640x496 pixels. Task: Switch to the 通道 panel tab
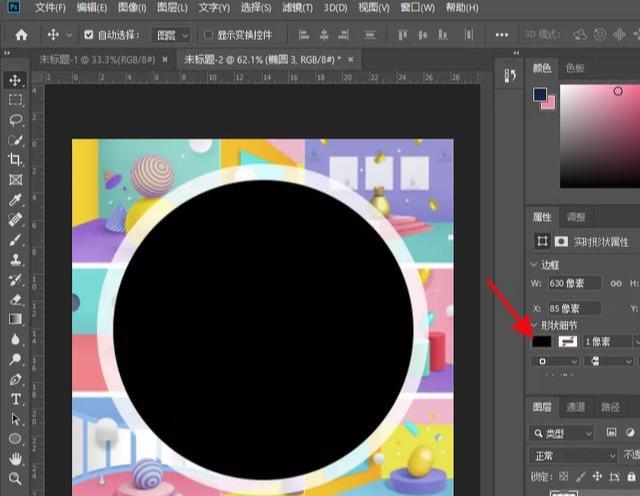click(x=576, y=408)
